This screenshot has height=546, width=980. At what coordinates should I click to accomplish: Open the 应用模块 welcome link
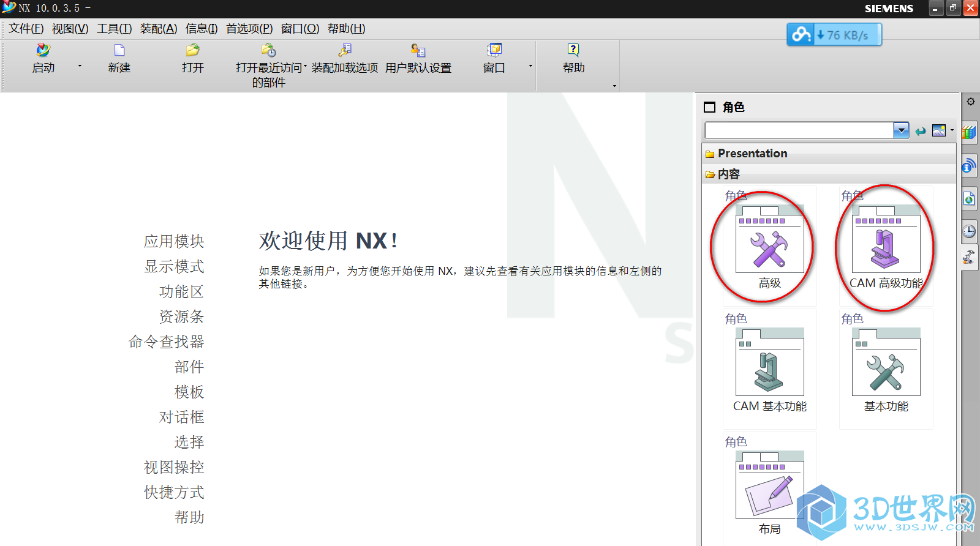(x=174, y=241)
